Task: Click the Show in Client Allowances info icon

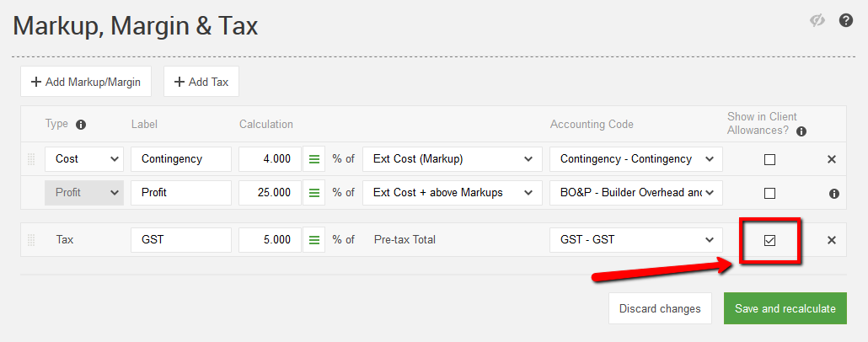Action: tap(801, 131)
